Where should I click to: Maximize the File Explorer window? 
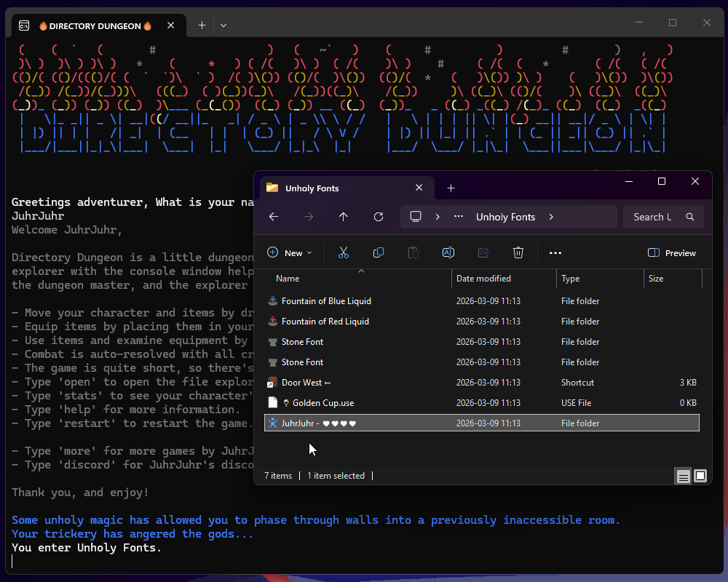pyautogui.click(x=662, y=181)
